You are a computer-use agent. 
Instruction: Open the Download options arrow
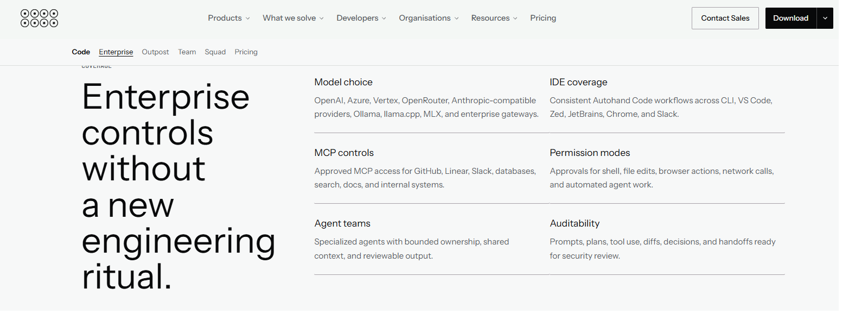825,18
